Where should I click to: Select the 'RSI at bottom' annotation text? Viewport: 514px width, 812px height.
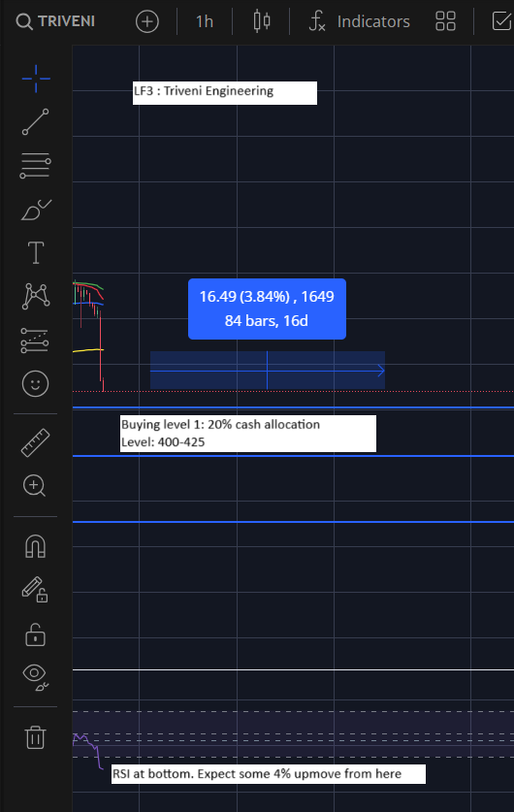click(269, 773)
